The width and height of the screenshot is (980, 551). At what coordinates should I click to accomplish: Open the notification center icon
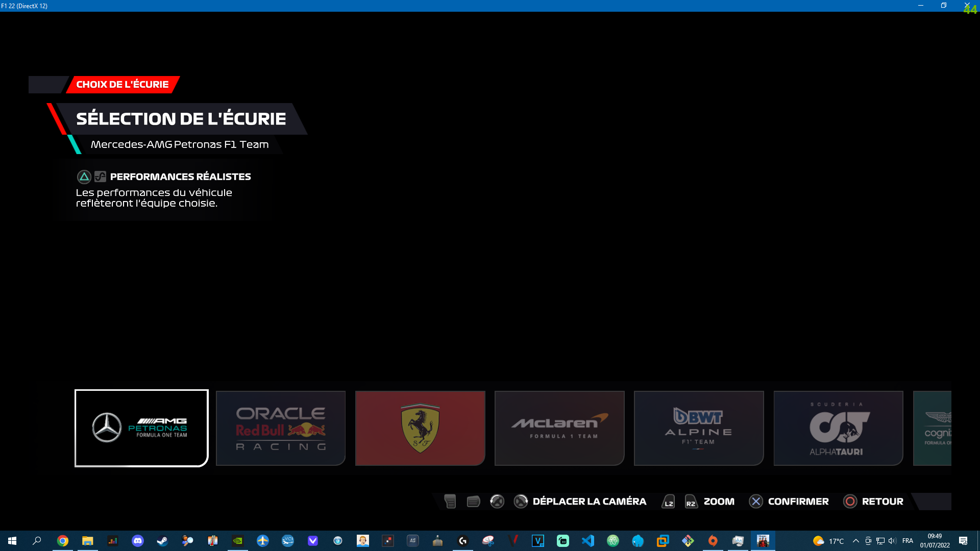point(963,541)
